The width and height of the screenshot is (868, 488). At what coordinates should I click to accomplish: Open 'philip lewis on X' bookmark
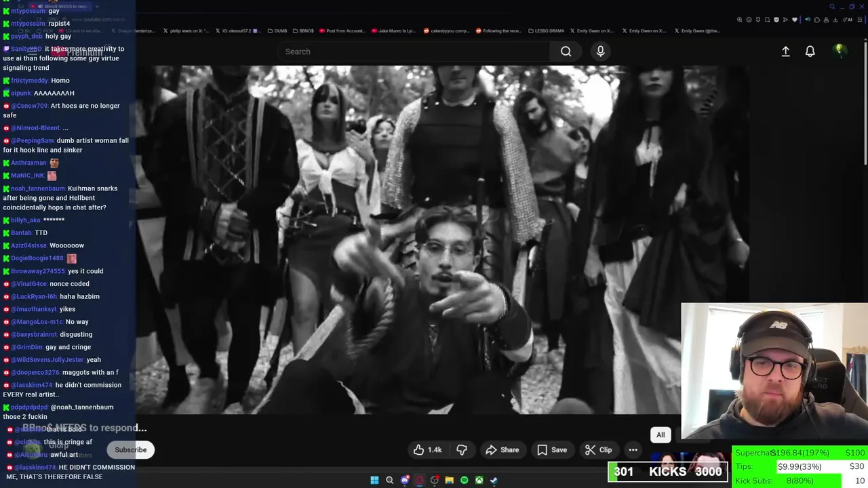[x=186, y=30]
